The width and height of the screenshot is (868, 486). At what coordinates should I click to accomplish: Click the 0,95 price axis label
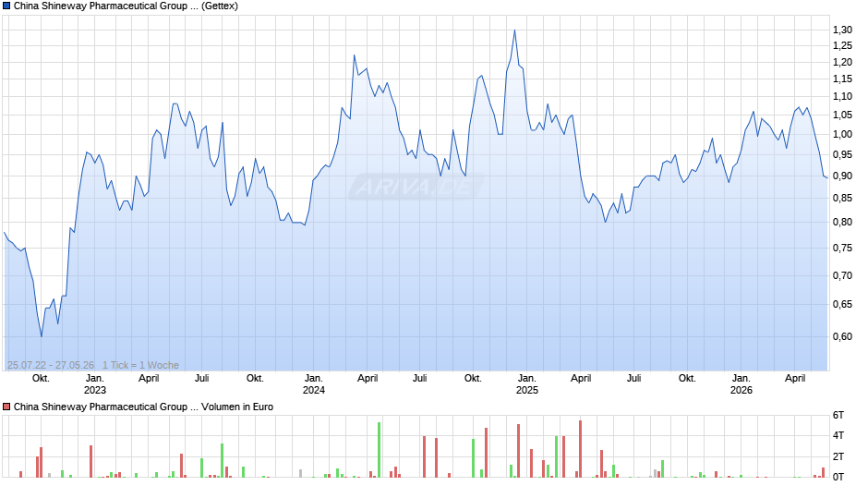(842, 154)
